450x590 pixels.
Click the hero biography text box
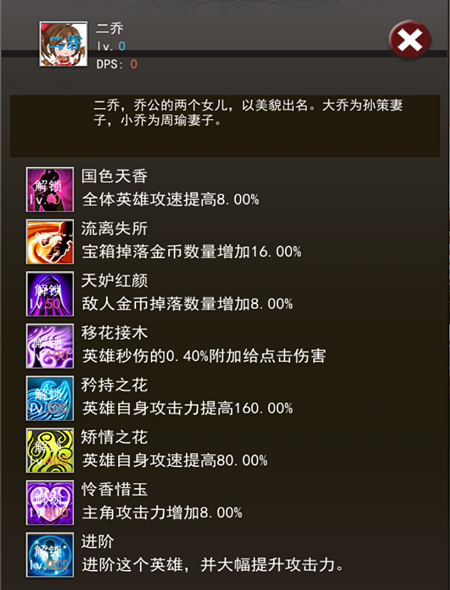click(x=225, y=126)
